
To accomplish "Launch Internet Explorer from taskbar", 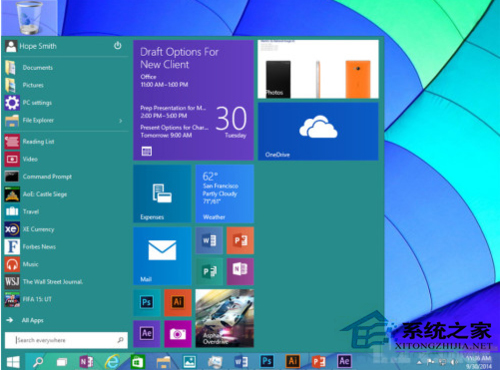I will point(112,362).
